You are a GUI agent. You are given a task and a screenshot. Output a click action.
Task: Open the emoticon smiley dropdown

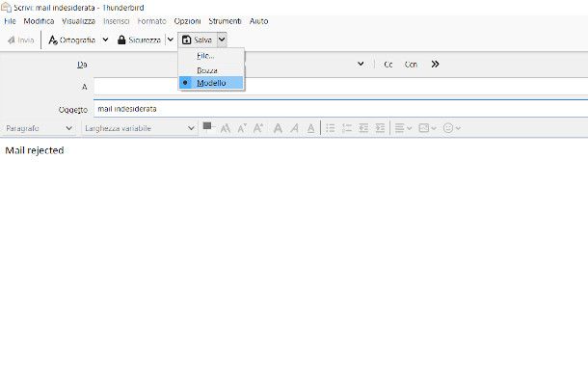(451, 128)
